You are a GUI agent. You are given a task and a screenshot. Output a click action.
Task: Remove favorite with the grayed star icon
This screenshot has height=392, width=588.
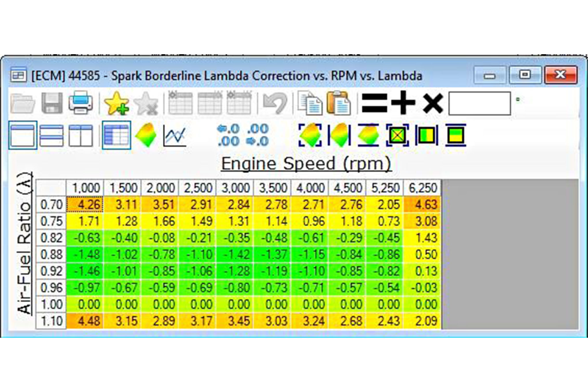[x=146, y=103]
